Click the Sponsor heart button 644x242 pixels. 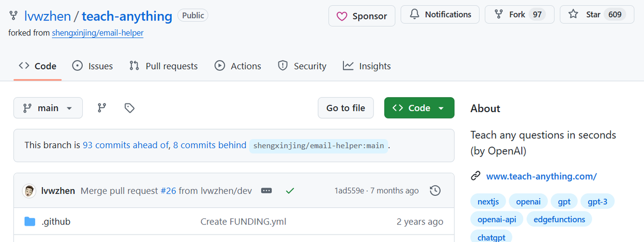[362, 16]
